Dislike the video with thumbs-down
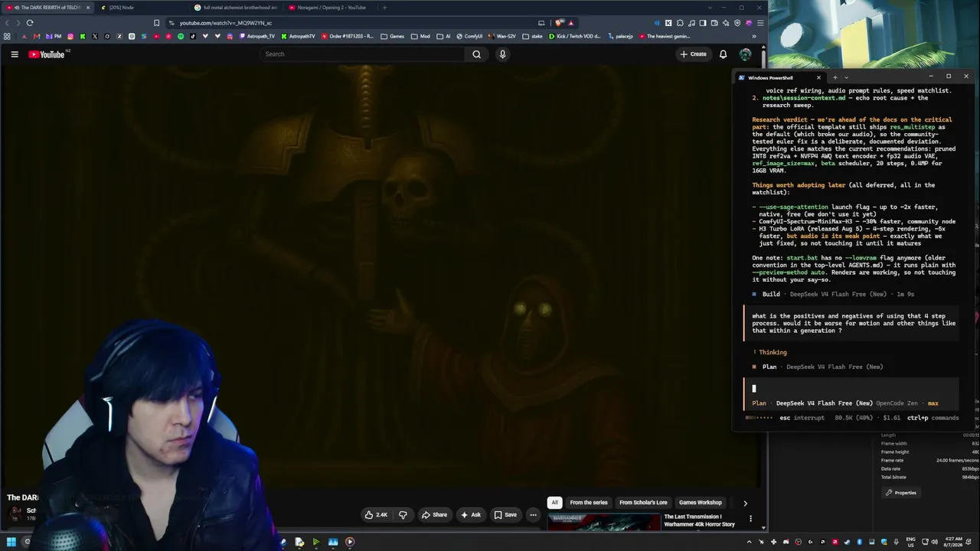 [403, 515]
